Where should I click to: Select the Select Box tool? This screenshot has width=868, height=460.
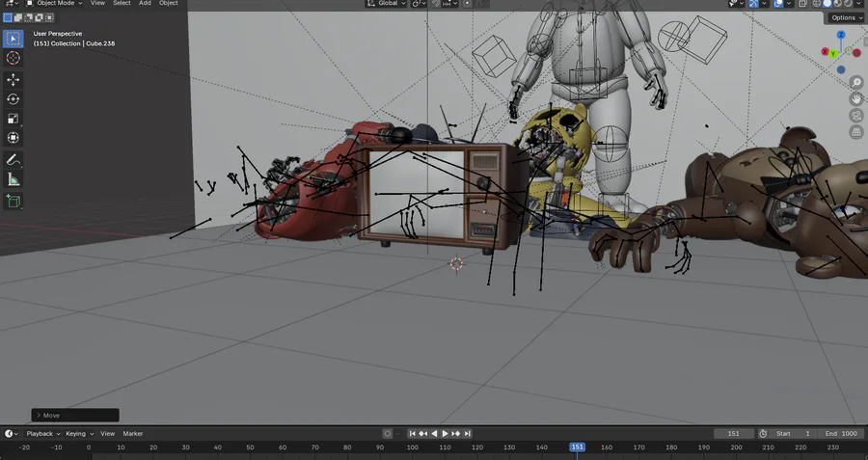coord(14,39)
